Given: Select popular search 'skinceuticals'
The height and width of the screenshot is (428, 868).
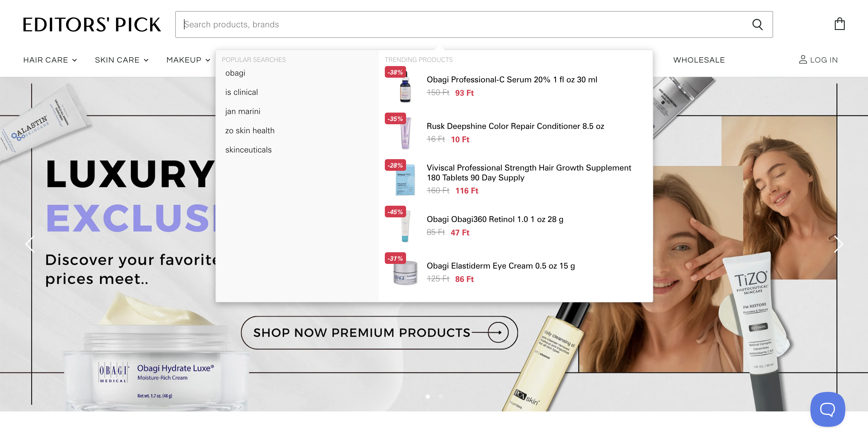Looking at the screenshot, I should click(x=248, y=150).
